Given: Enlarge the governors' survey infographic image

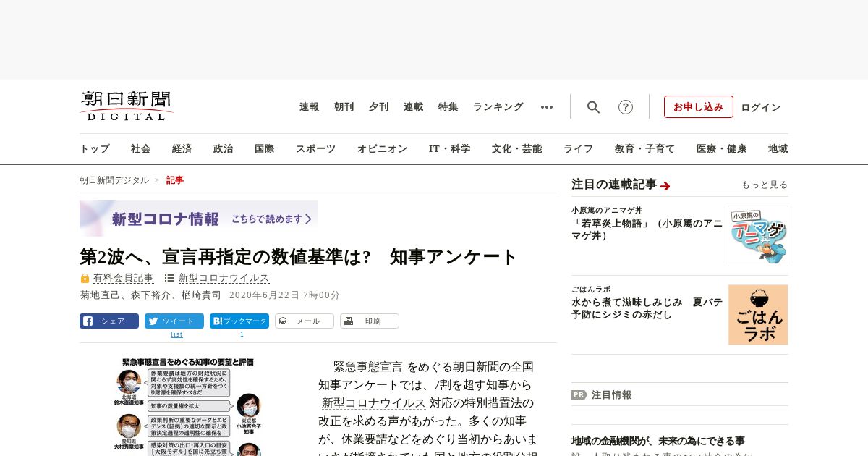Looking at the screenshot, I should [189, 406].
